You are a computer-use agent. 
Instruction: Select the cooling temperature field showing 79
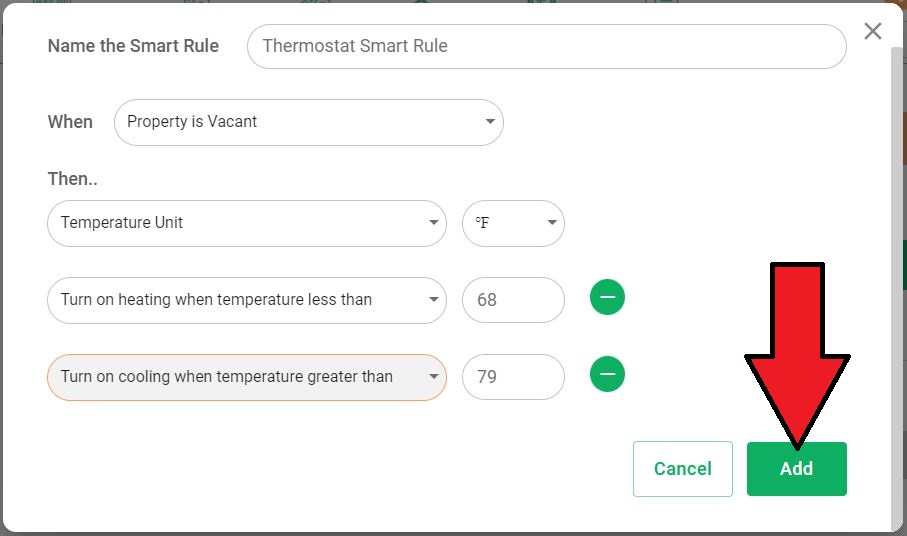coord(513,376)
